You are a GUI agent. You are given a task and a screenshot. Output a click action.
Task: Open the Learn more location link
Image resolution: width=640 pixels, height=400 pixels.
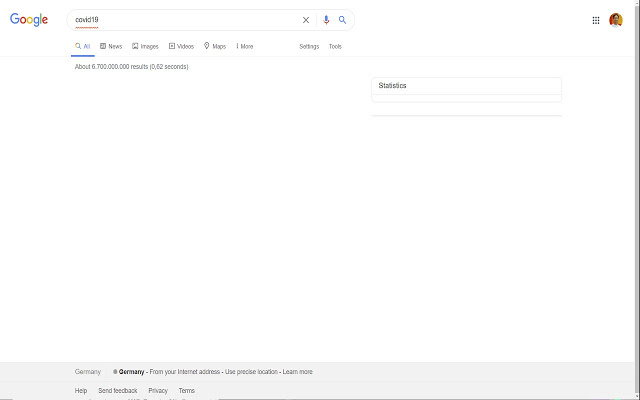point(298,372)
